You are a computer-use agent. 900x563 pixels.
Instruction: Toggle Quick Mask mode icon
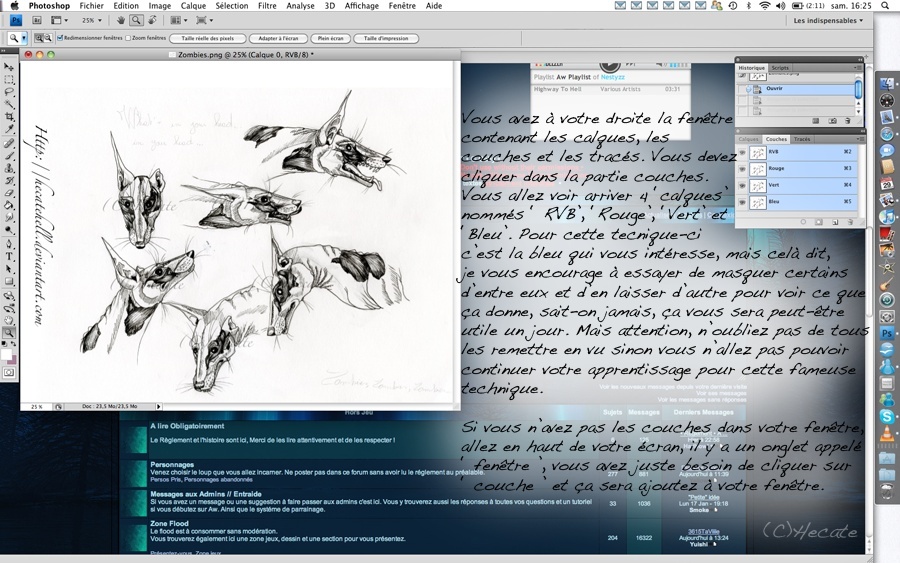(x=9, y=372)
